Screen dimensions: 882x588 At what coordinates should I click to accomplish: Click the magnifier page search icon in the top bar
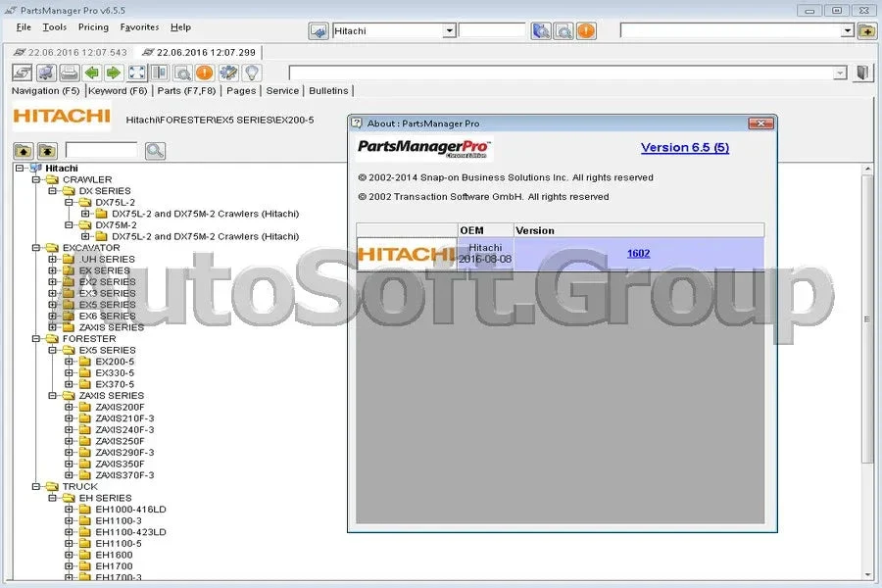pyautogui.click(x=563, y=31)
